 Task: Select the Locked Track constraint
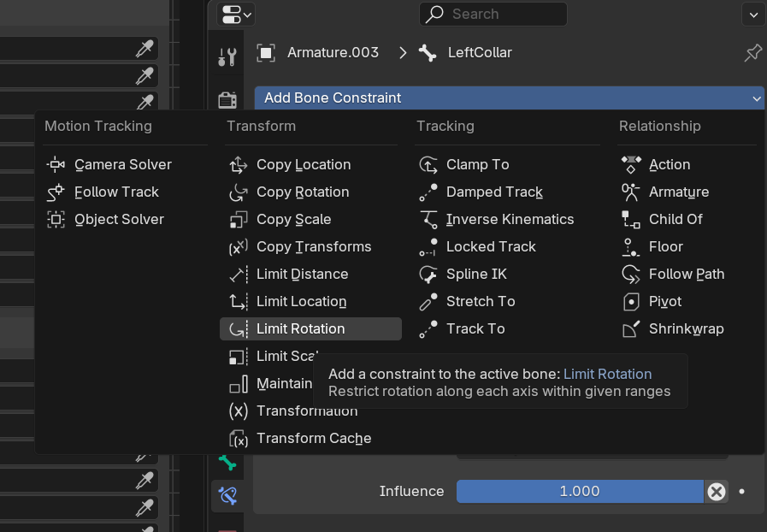coord(507,246)
